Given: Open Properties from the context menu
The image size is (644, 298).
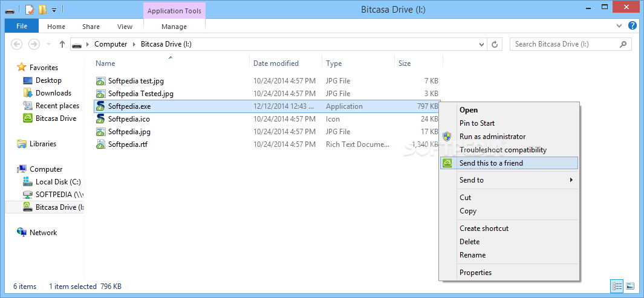Looking at the screenshot, I should (x=476, y=273).
